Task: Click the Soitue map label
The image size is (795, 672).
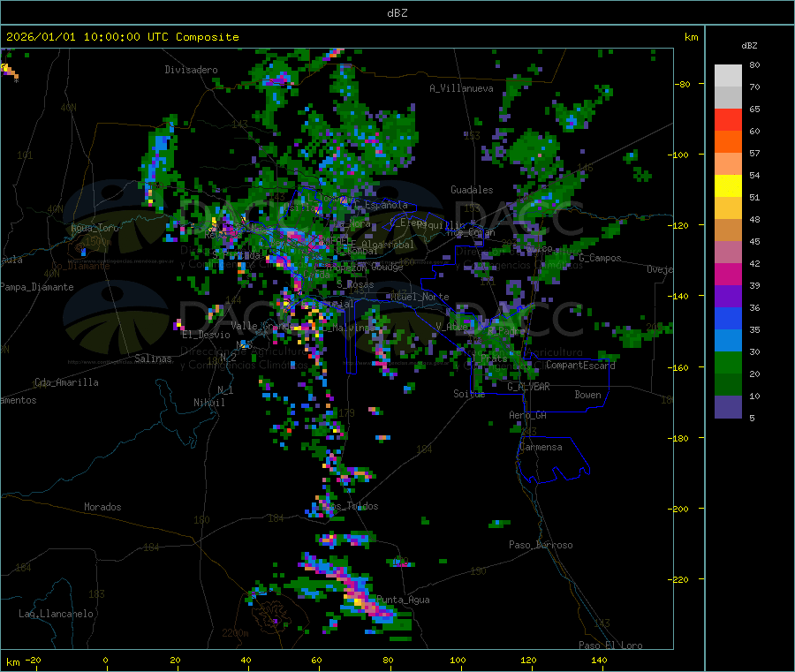Action: (x=470, y=394)
